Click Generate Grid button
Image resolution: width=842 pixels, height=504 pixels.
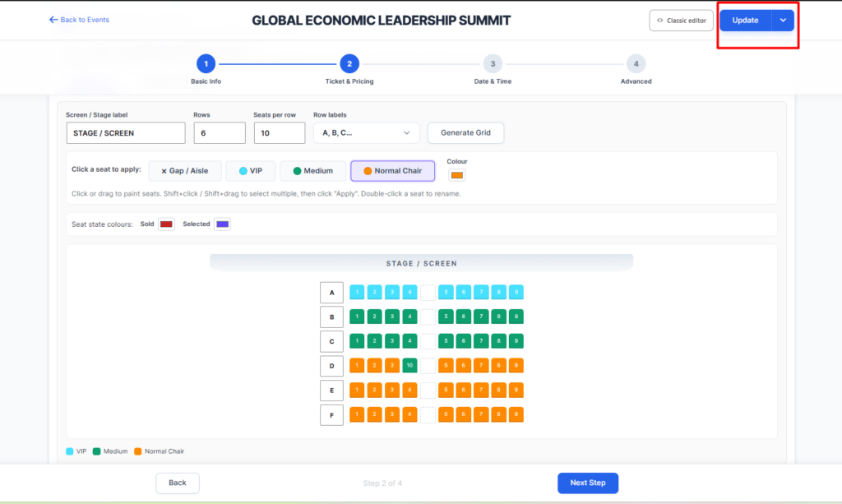point(465,133)
